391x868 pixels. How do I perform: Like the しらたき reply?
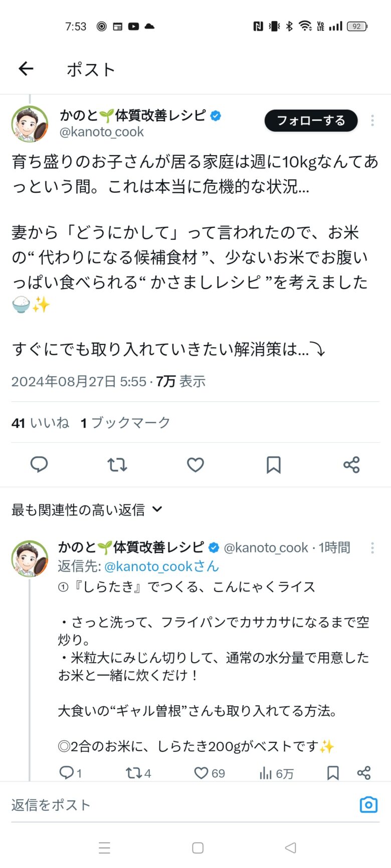201,773
